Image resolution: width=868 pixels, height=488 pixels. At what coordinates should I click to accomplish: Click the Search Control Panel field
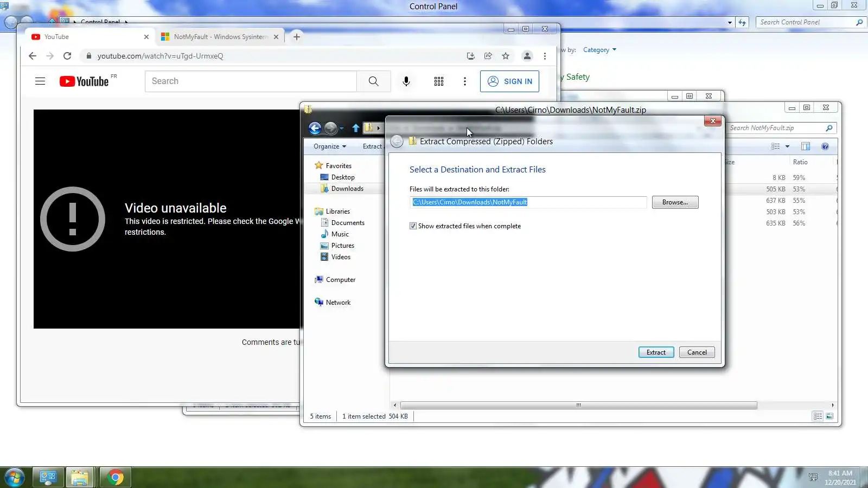coord(810,22)
